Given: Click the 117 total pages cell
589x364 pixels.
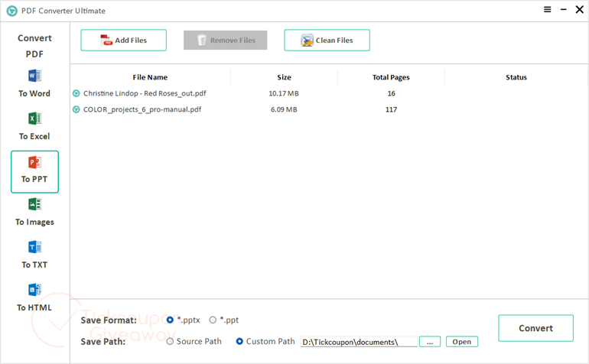Looking at the screenshot, I should (x=391, y=109).
